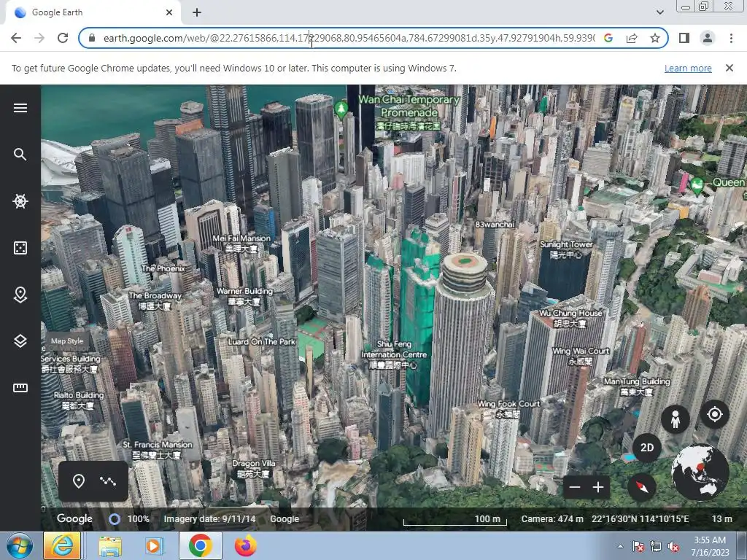
Task: Open a new Chrome tab
Action: coord(197,12)
